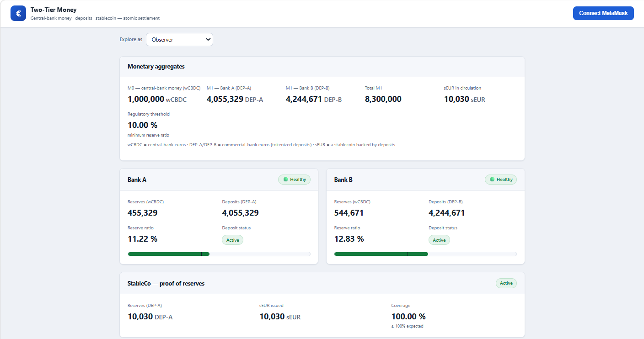The width and height of the screenshot is (644, 339).
Task: Click green dot in Bank A Healthy badge
Action: [285, 180]
